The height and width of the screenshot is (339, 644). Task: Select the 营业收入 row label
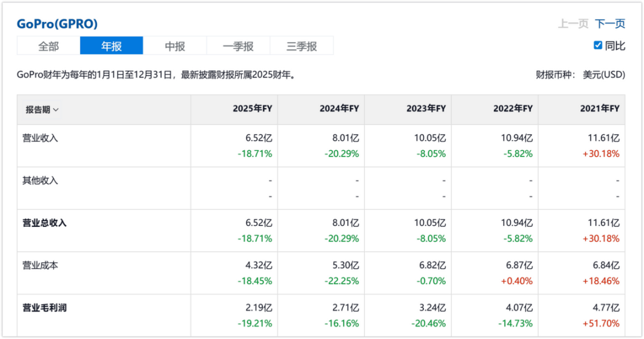click(x=40, y=138)
